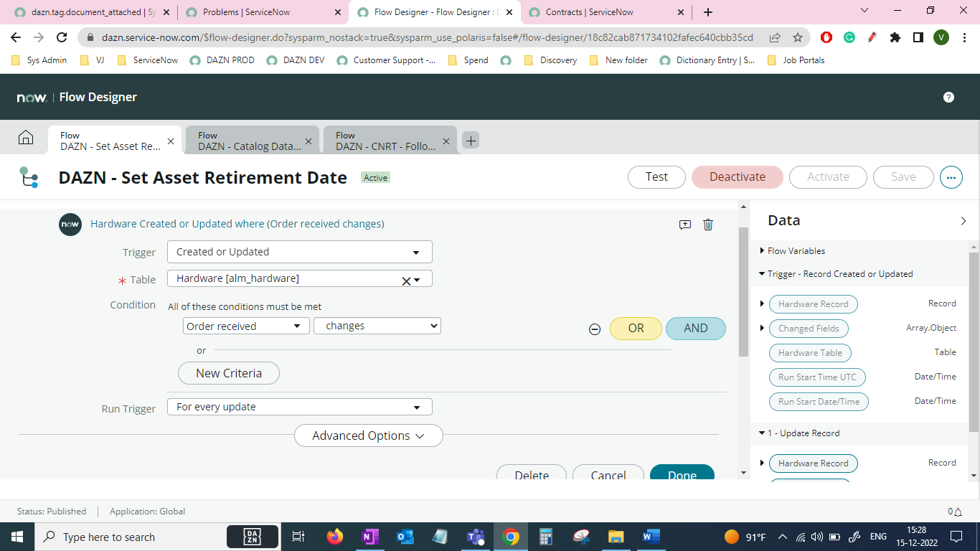Open the DAZN PROD bookmark
Image resolution: width=980 pixels, height=551 pixels.
click(x=222, y=60)
